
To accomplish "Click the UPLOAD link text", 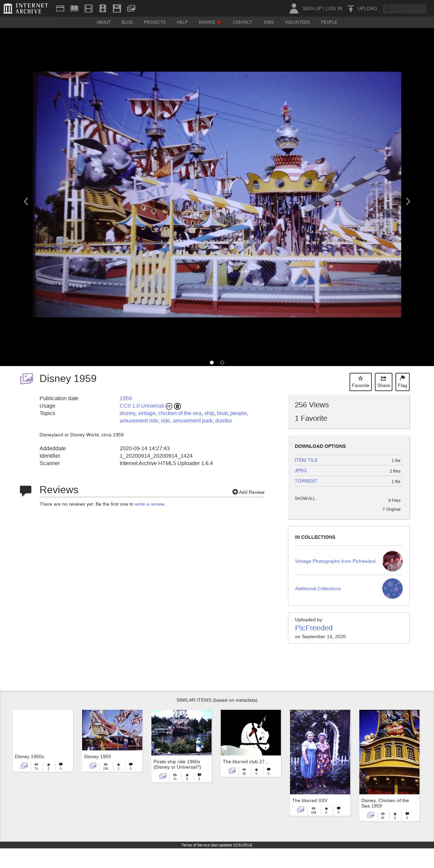I will coord(367,8).
